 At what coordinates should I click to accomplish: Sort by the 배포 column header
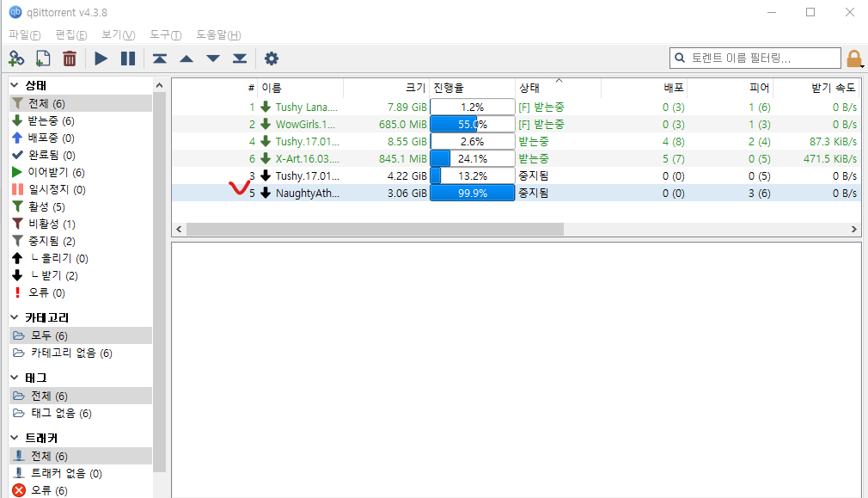tap(644, 88)
